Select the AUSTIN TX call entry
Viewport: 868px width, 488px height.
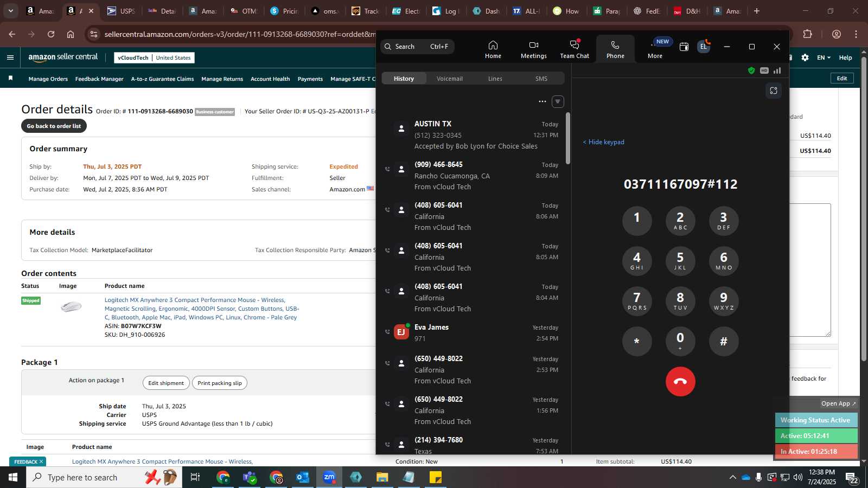(473, 135)
